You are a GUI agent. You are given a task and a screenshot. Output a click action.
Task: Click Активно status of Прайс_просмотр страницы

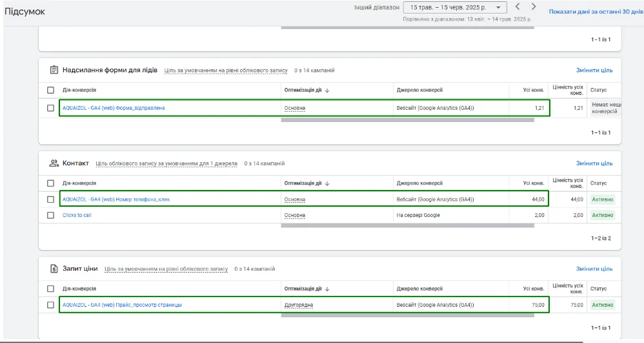point(603,305)
